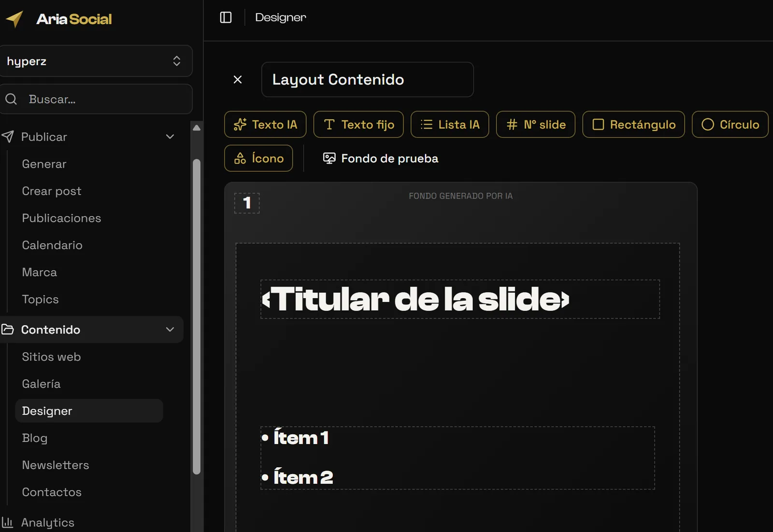Open the Galería page
Screen dimensions: 773x532
pyautogui.click(x=41, y=384)
